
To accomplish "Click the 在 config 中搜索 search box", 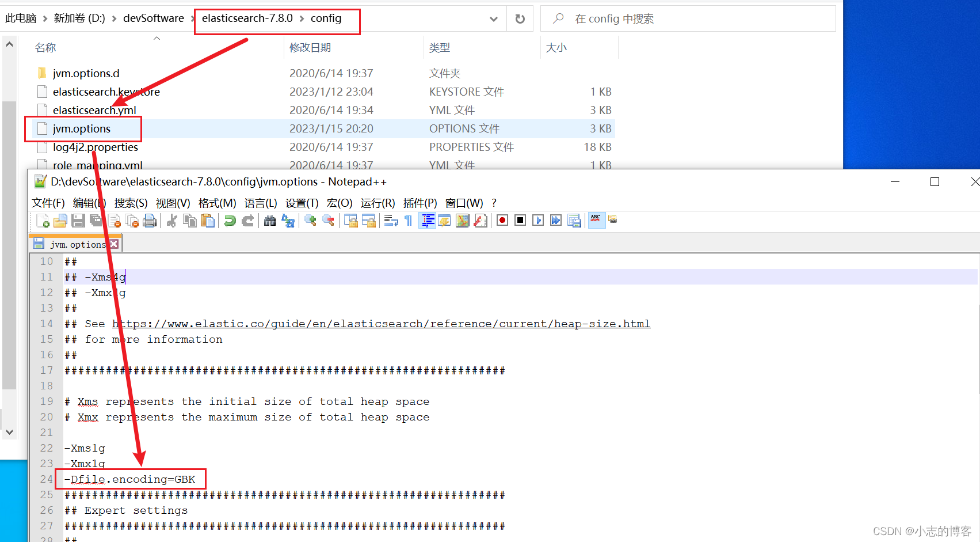I will [x=688, y=19].
